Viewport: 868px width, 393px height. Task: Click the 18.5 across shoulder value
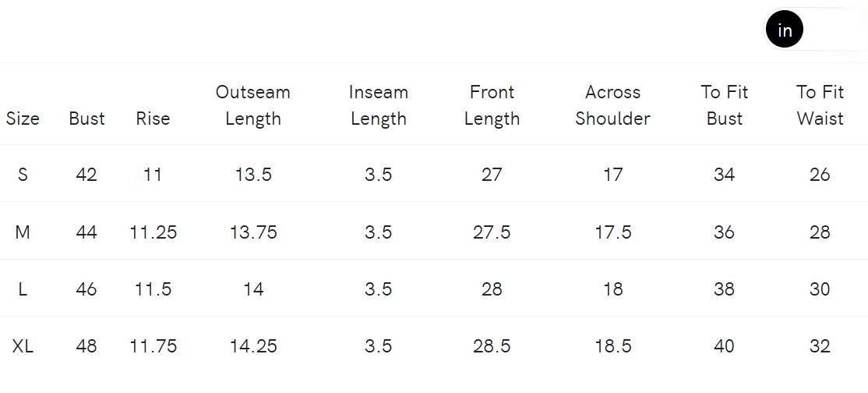pos(612,346)
